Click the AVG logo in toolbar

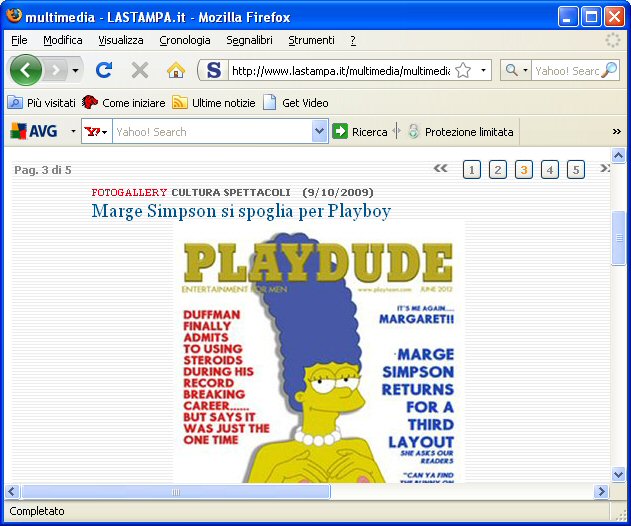tap(34, 131)
